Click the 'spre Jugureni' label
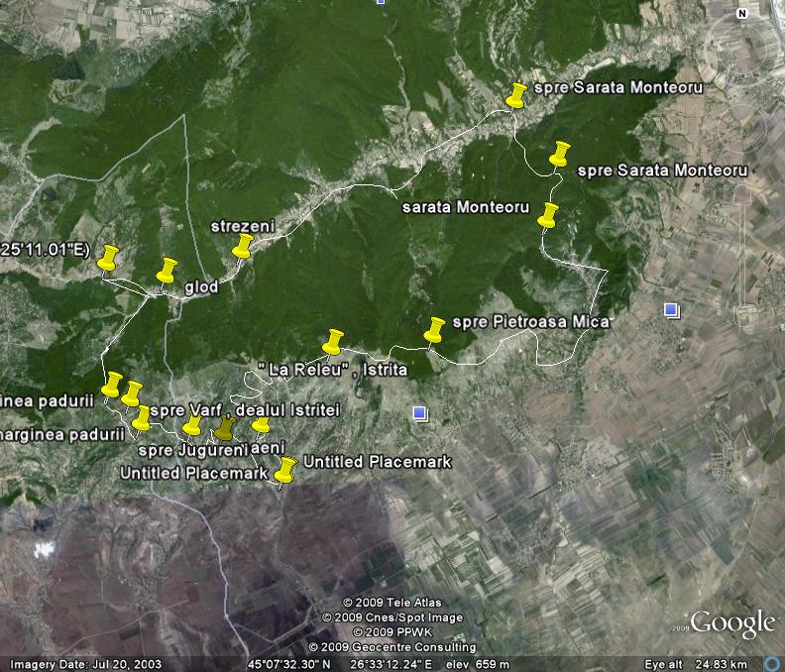785x672 pixels. [193, 450]
